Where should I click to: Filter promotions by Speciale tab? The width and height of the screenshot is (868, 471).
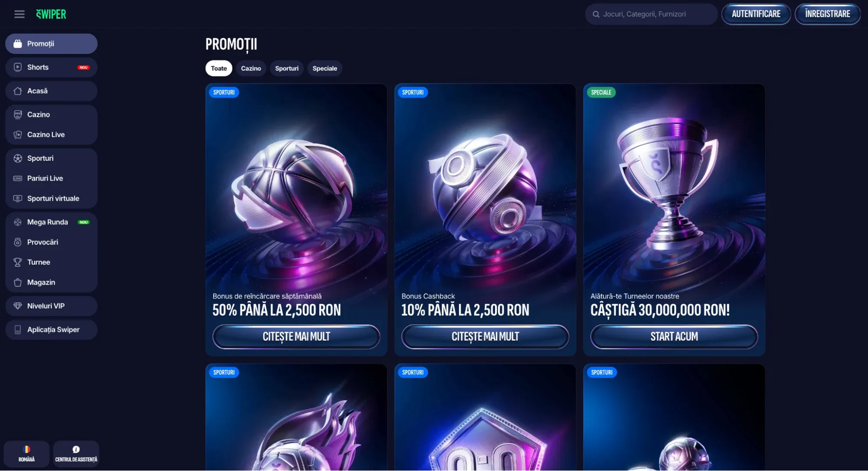click(x=325, y=68)
